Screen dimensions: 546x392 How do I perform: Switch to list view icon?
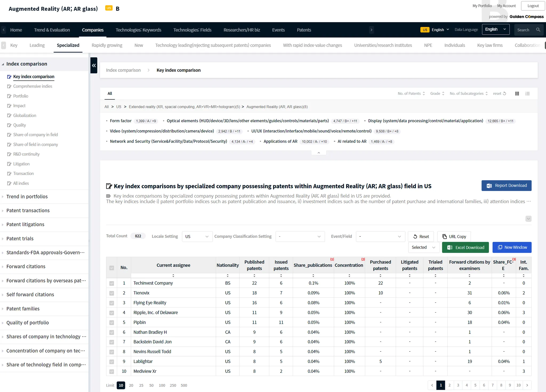(527, 94)
